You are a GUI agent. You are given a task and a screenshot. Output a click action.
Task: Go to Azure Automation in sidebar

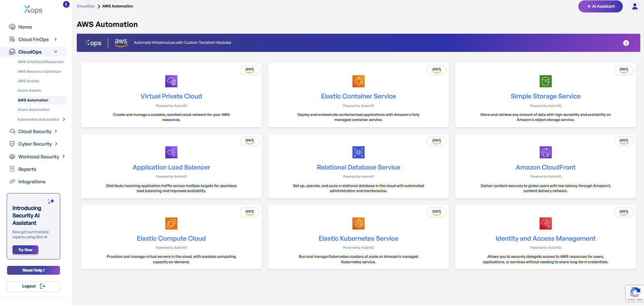coord(33,110)
